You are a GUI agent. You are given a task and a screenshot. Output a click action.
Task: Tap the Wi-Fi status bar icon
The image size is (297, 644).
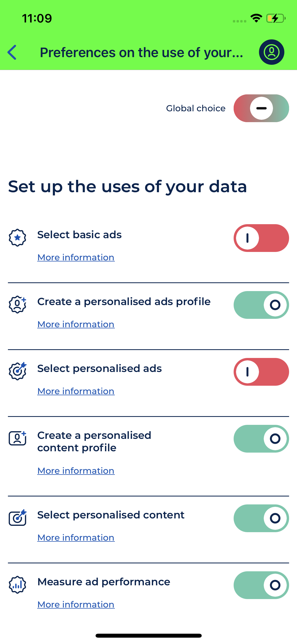pos(256,18)
